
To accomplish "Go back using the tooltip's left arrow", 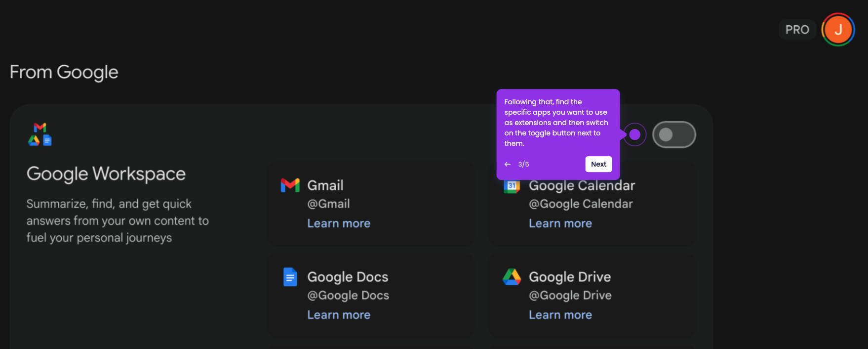I will 508,164.
